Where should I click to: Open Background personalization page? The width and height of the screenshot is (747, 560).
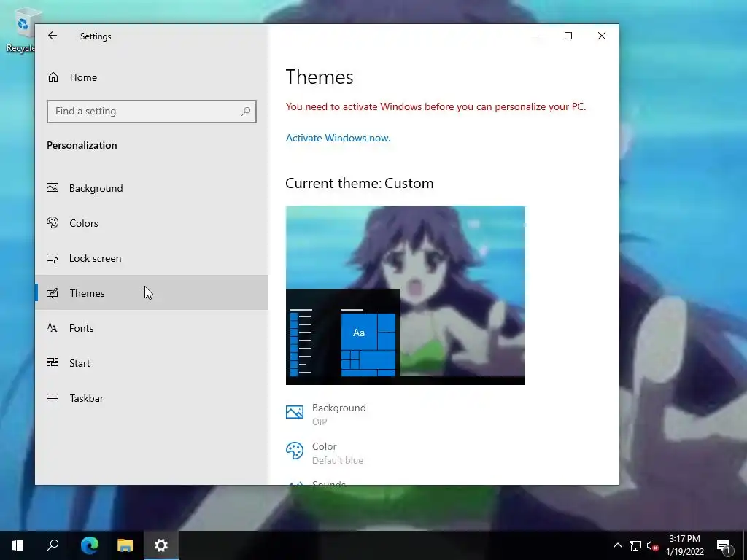point(152,188)
